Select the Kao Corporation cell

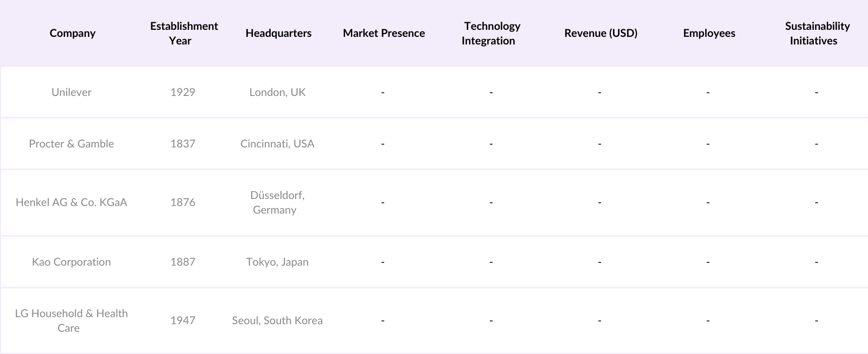tap(72, 262)
